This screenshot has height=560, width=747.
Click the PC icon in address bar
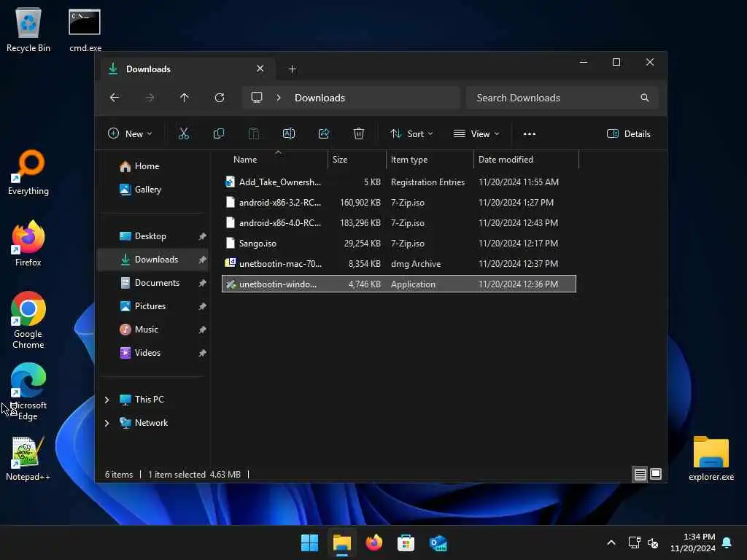257,98
